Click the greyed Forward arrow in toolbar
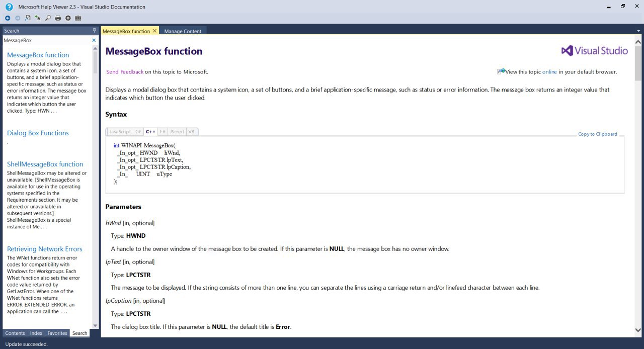 pyautogui.click(x=18, y=18)
